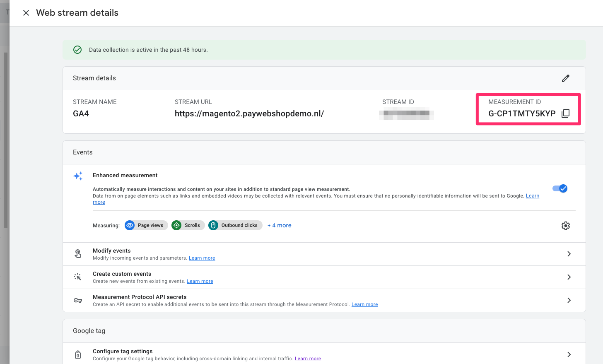Edit stream details with pencil icon
The height and width of the screenshot is (364, 603).
click(x=566, y=78)
